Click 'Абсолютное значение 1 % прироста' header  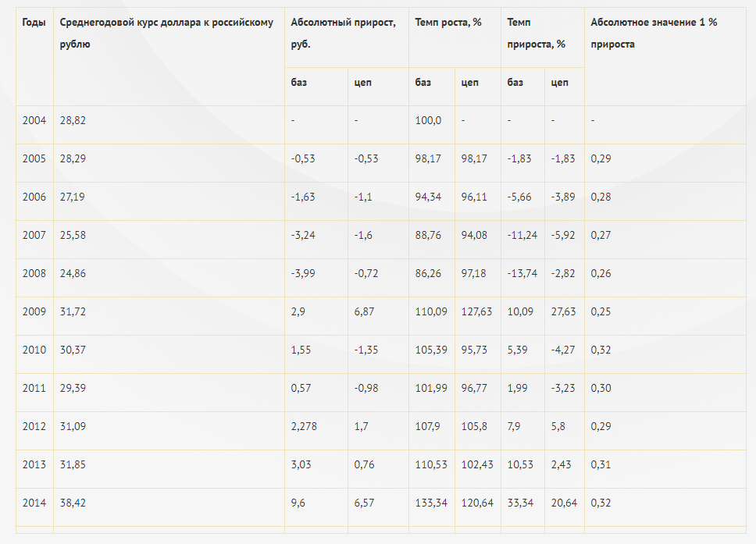click(654, 34)
